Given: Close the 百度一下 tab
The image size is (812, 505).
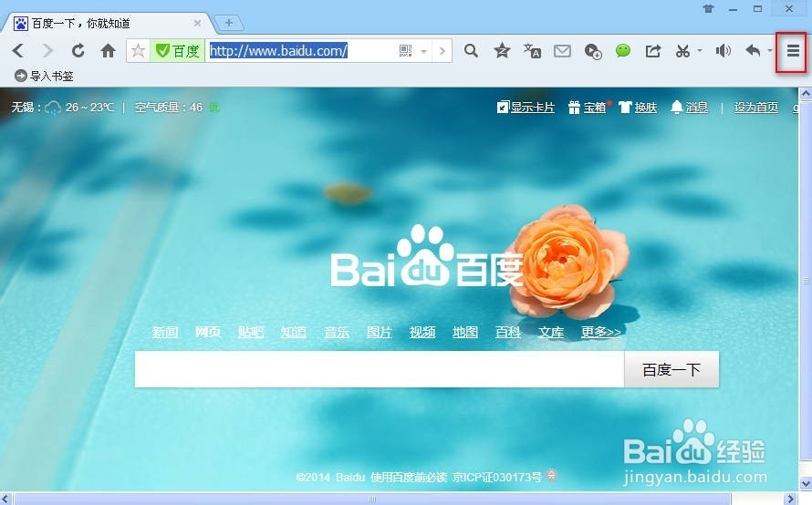Looking at the screenshot, I should tap(197, 24).
